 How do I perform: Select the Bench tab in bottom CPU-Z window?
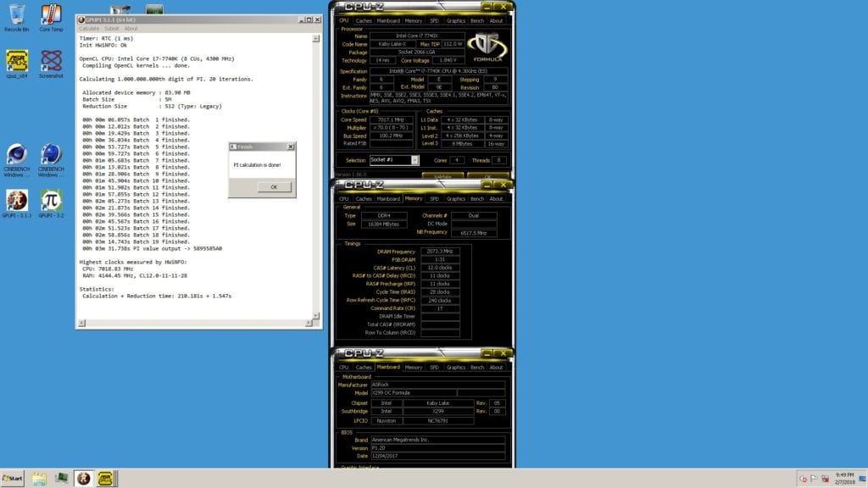coord(477,368)
